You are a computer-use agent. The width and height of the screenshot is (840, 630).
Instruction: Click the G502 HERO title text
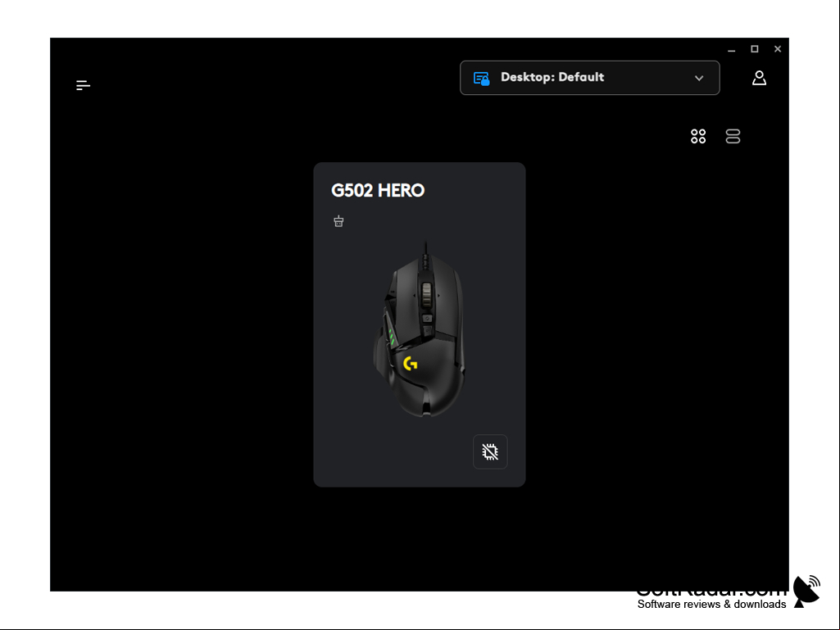click(378, 190)
